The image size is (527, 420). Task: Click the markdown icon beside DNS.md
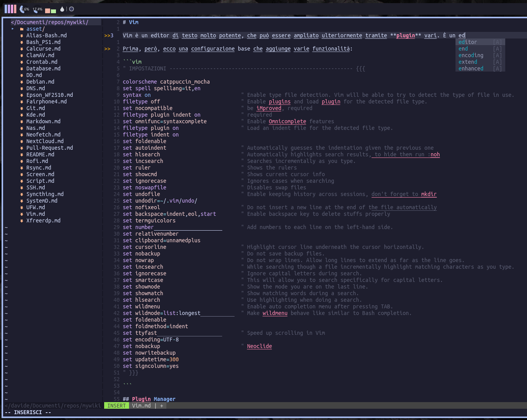22,88
